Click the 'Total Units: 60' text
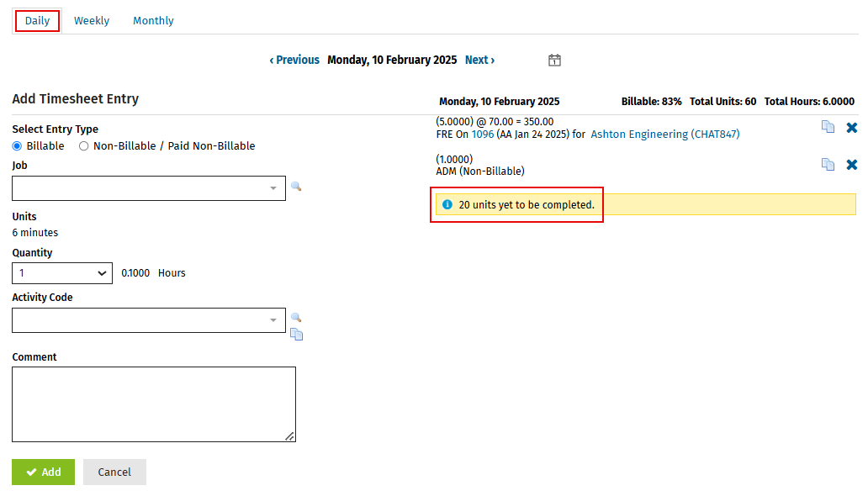 [723, 102]
